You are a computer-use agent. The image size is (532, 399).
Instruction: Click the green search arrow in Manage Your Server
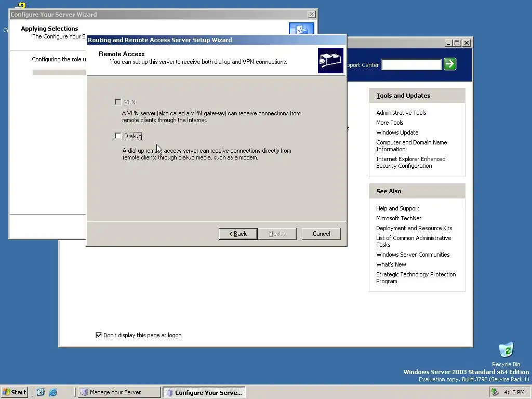(450, 64)
